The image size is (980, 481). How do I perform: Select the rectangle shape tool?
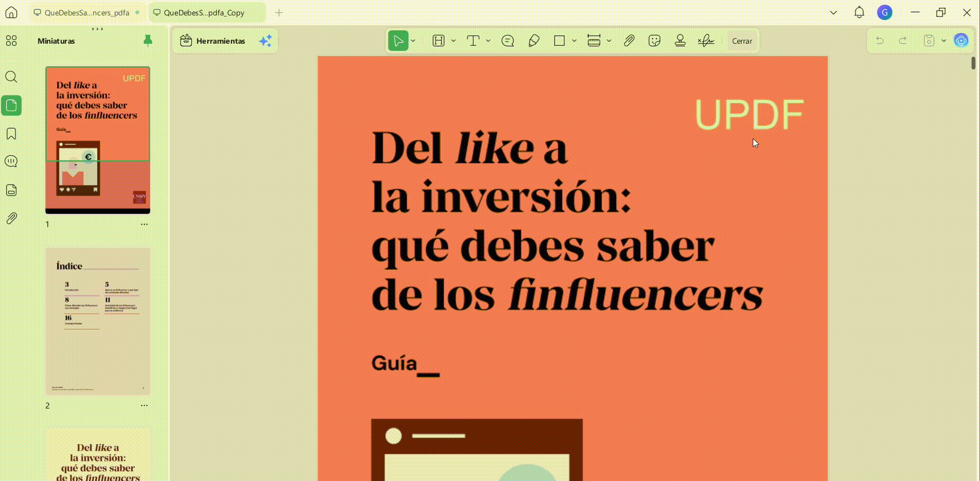(x=559, y=41)
